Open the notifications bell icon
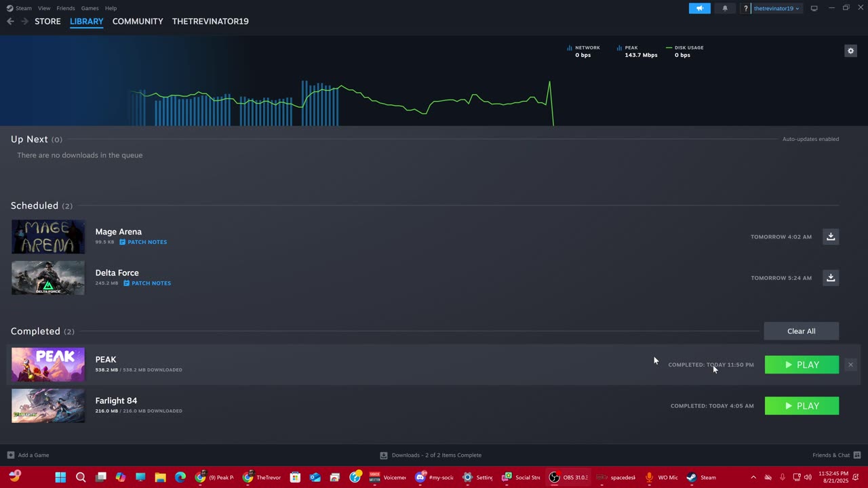Screen dimensions: 868x488 click(x=725, y=8)
